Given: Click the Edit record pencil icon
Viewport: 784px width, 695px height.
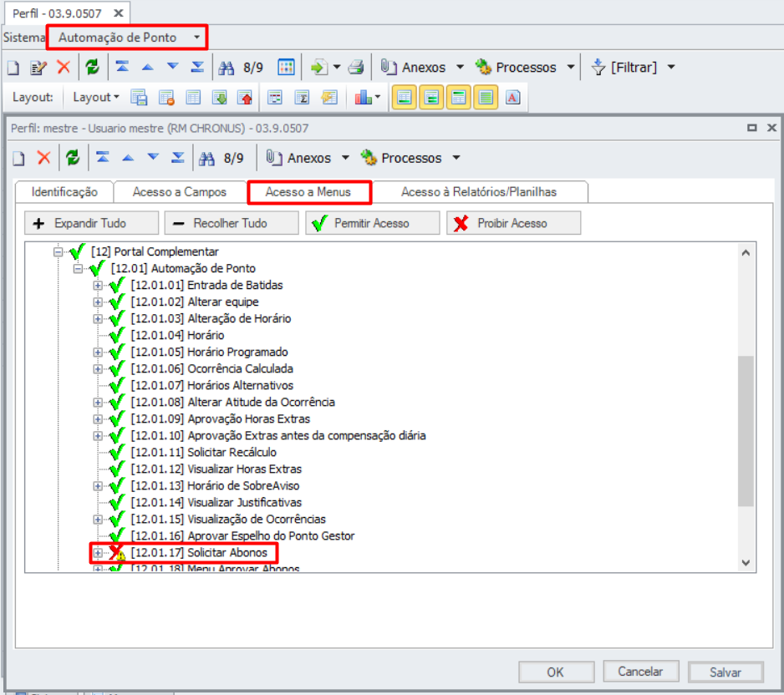Looking at the screenshot, I should point(38,67).
